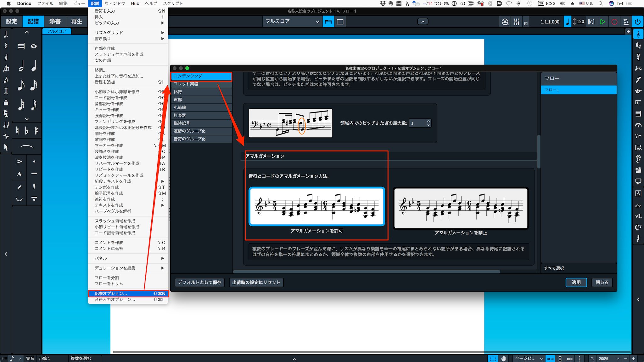Viewport: 644px width, 362px height.
Task: Select the hand tool in status bar
Action: [504, 359]
